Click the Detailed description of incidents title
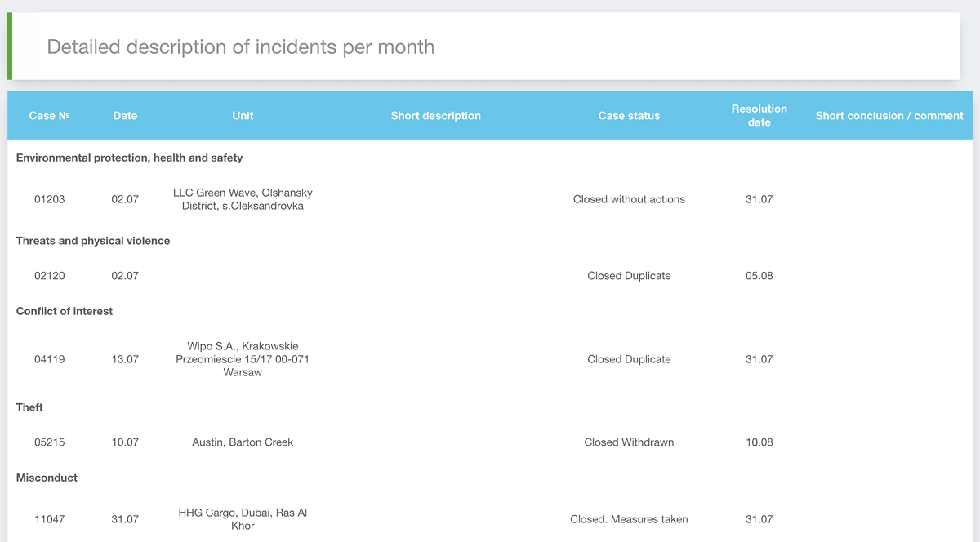Image resolution: width=980 pixels, height=542 pixels. tap(241, 47)
